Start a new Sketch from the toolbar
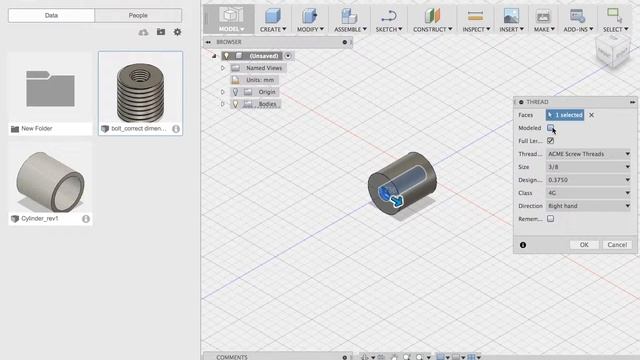 click(x=388, y=16)
